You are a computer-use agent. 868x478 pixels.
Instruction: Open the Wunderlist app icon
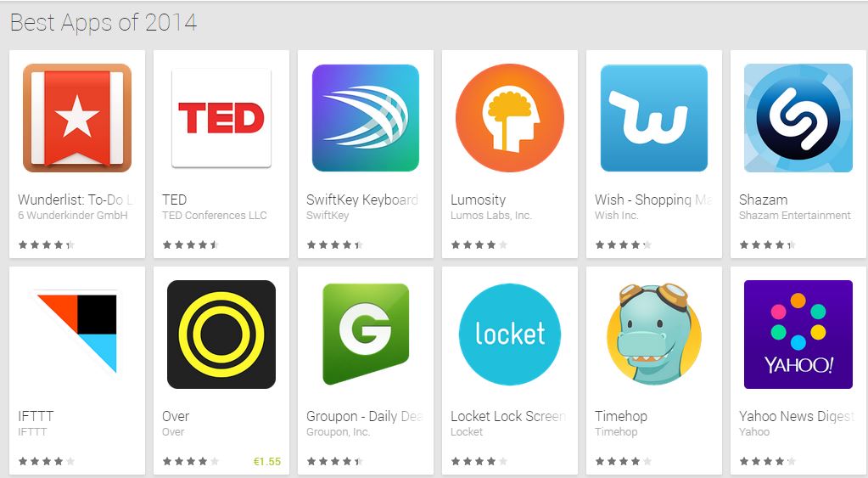coord(77,118)
